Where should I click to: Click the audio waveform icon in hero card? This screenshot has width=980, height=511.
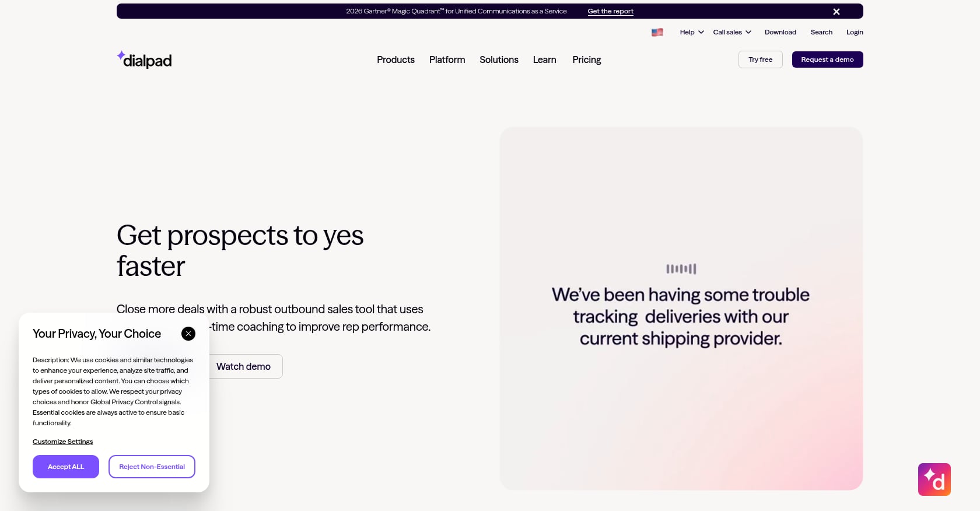tap(681, 269)
